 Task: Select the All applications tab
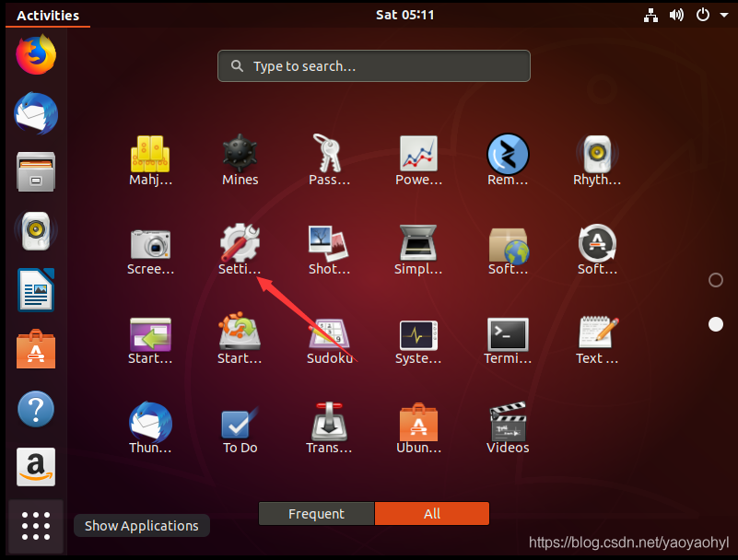click(432, 513)
